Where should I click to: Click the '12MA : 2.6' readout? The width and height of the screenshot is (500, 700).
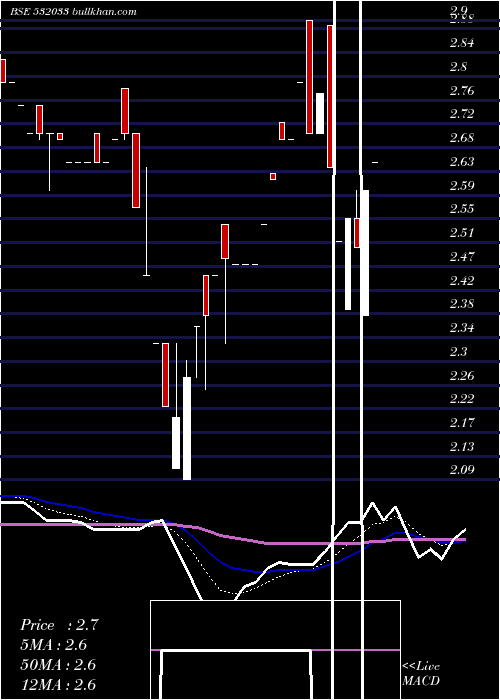[58, 684]
